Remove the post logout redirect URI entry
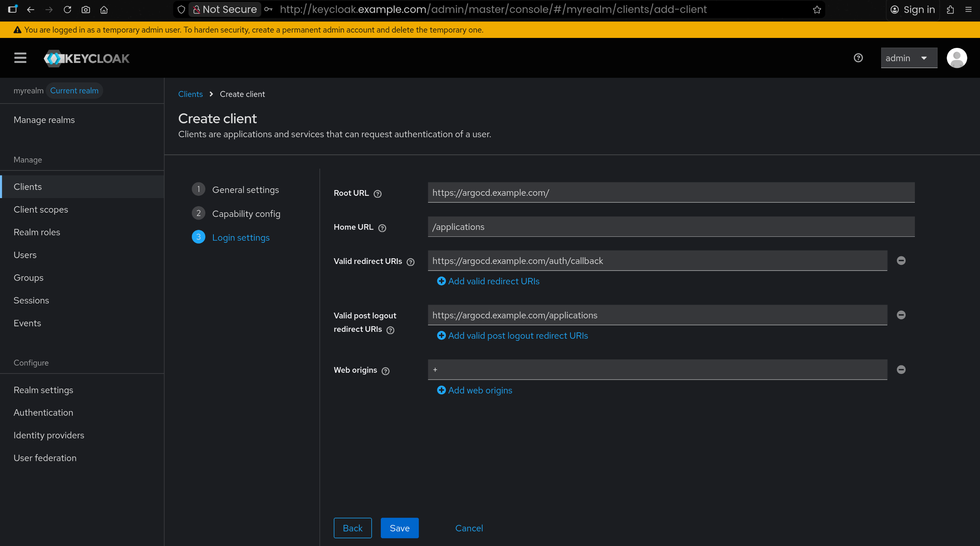This screenshot has width=980, height=546. (901, 315)
